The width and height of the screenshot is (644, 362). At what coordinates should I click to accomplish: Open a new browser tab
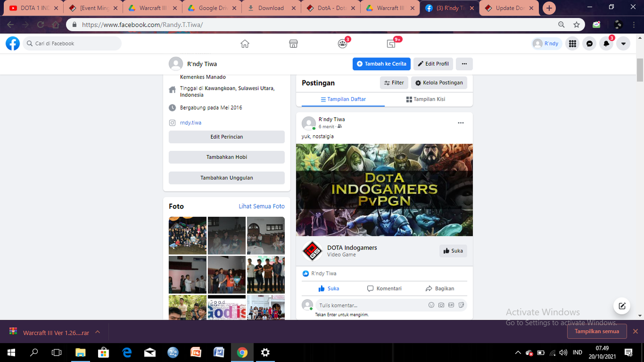(x=549, y=8)
